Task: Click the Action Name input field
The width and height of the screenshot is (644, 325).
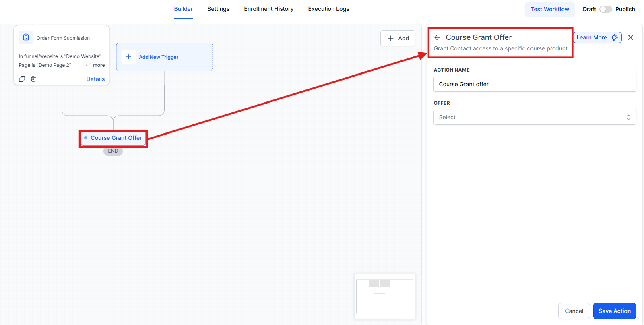Action: coord(535,84)
